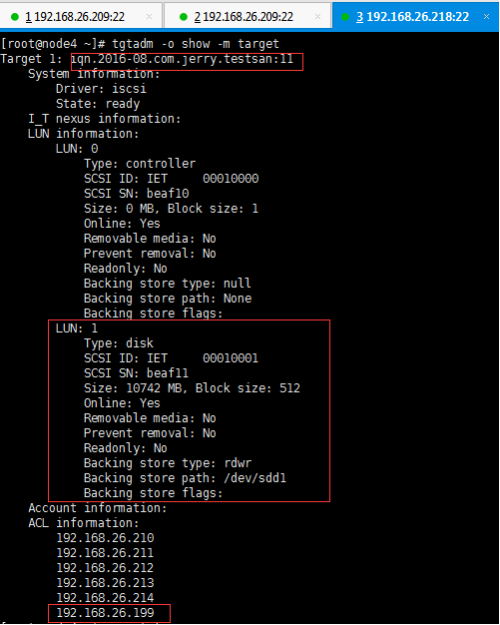Click the LUN: 1 heading line
This screenshot has width=500, height=625.
pyautogui.click(x=77, y=328)
